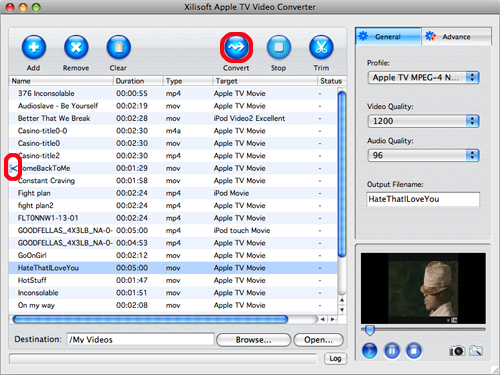
Task: Click the scroll down arrow of file list
Action: (342, 310)
